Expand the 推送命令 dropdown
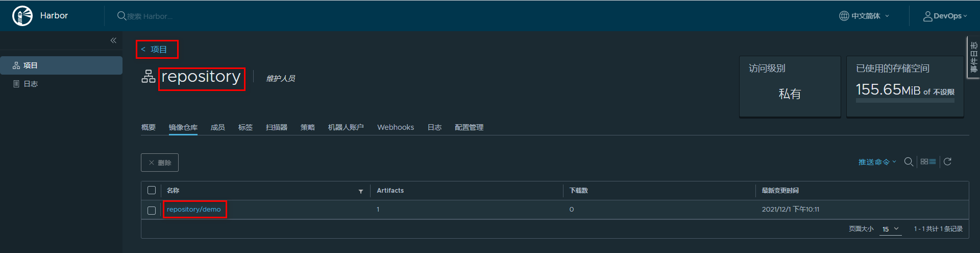 (877, 162)
